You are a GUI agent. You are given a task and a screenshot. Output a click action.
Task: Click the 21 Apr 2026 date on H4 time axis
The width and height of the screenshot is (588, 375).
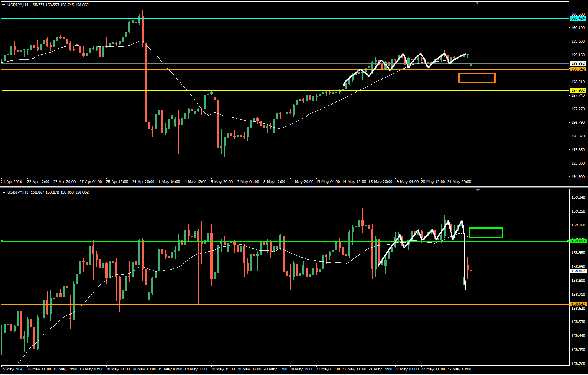(x=11, y=182)
